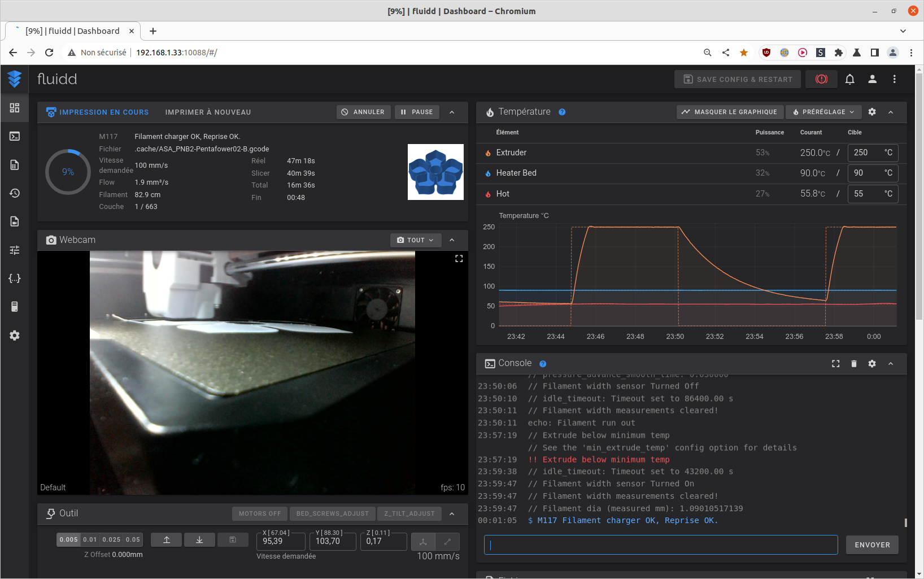Switch to Imprimer à nouveau tab
924x579 pixels.
pos(208,112)
